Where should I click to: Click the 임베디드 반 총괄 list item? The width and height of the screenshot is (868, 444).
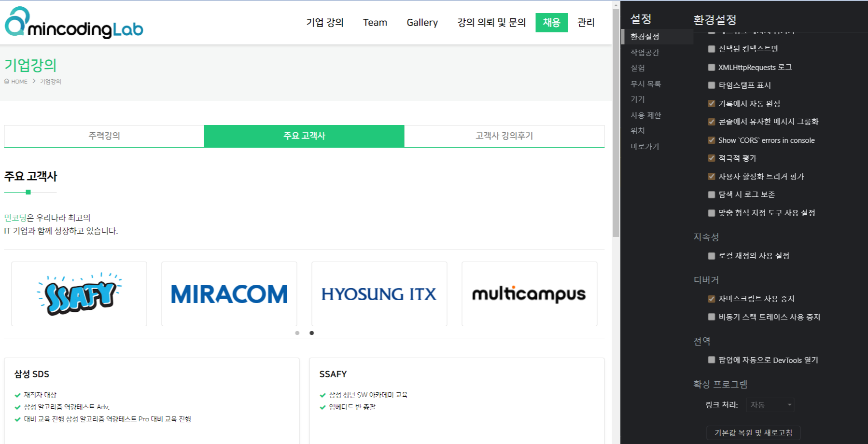pyautogui.click(x=352, y=407)
